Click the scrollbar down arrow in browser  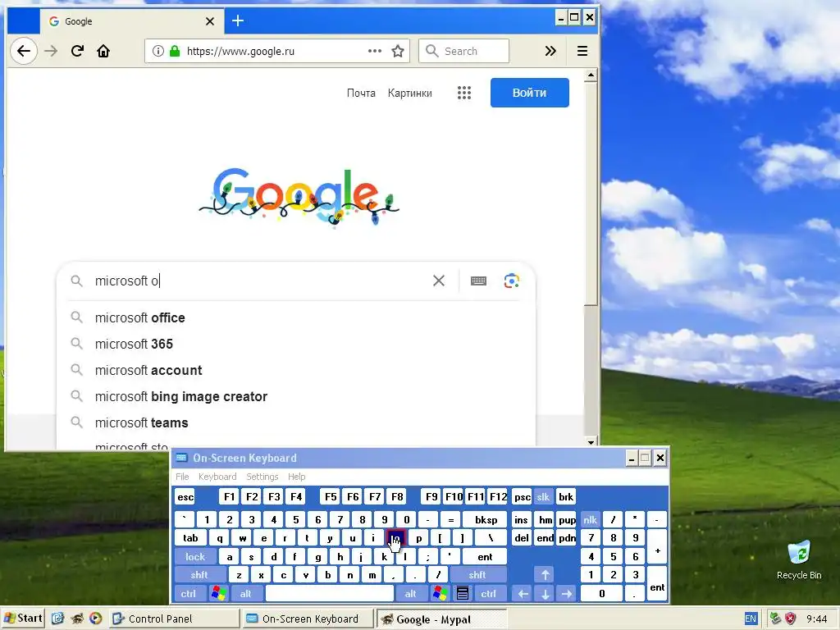coord(591,442)
